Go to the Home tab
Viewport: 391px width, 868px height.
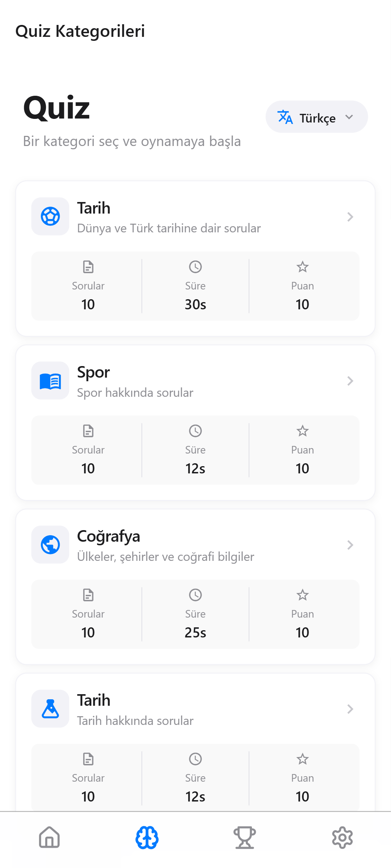[x=49, y=838]
